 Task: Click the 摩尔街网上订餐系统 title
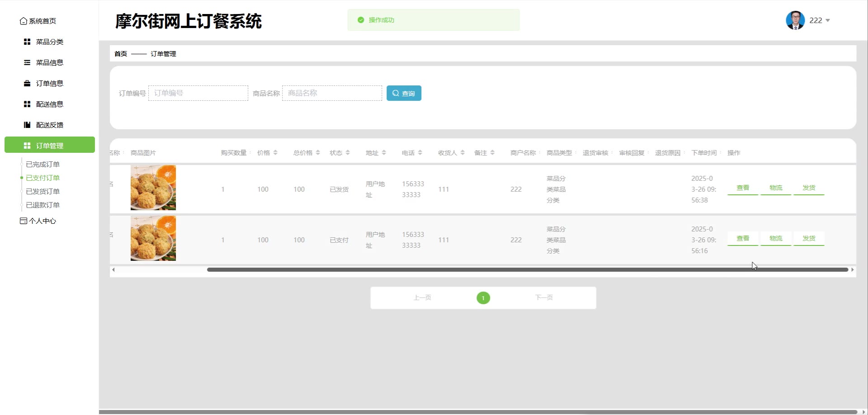189,21
